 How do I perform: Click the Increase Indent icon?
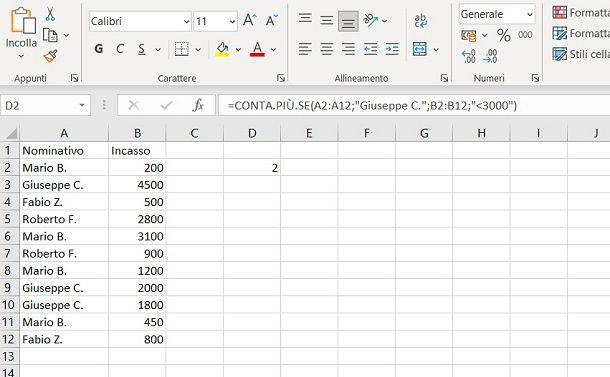click(x=392, y=49)
